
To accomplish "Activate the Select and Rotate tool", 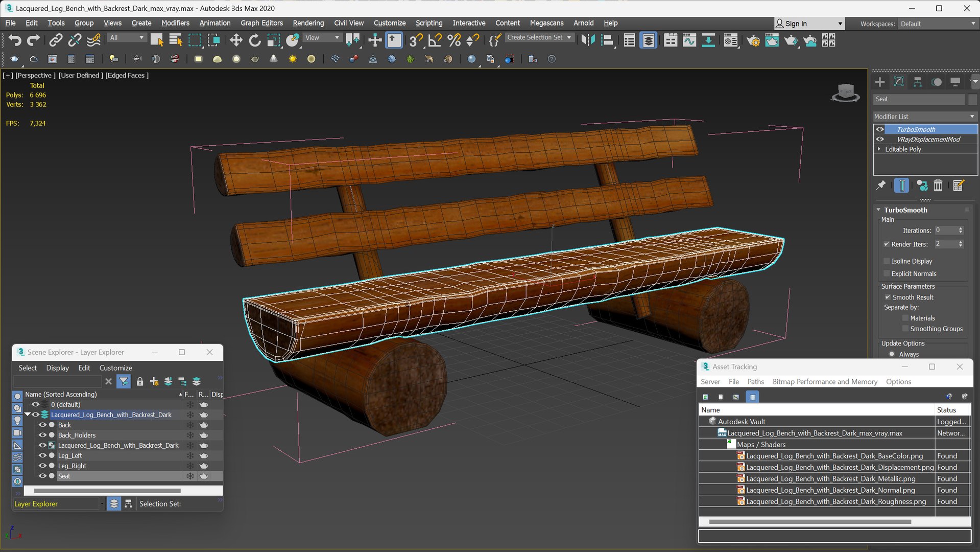I will coord(254,40).
